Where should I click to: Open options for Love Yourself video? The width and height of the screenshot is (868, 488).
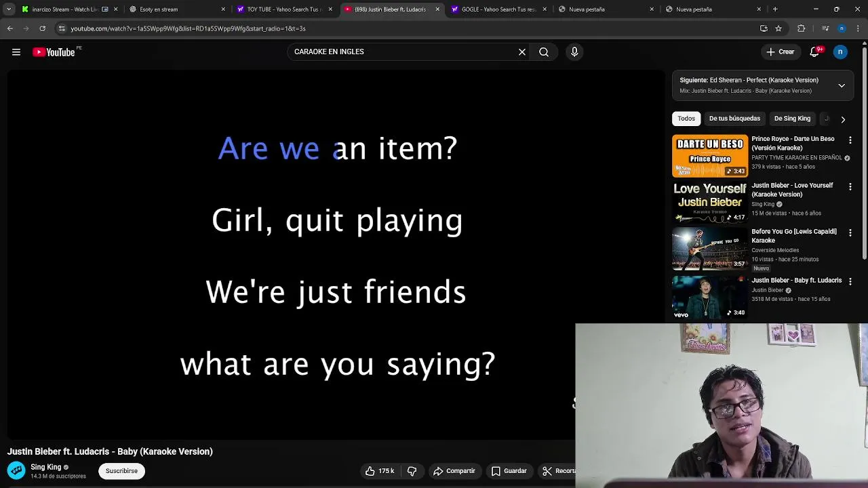pyautogui.click(x=850, y=186)
